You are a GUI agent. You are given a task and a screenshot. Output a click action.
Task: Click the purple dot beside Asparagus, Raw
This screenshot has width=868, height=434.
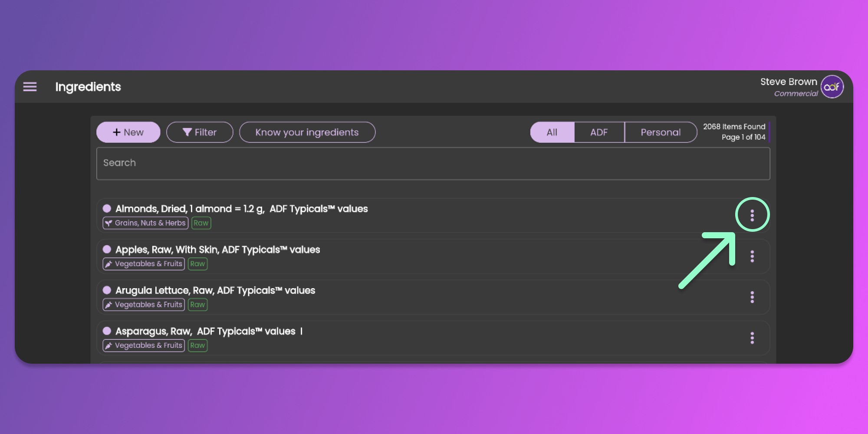[107, 331]
